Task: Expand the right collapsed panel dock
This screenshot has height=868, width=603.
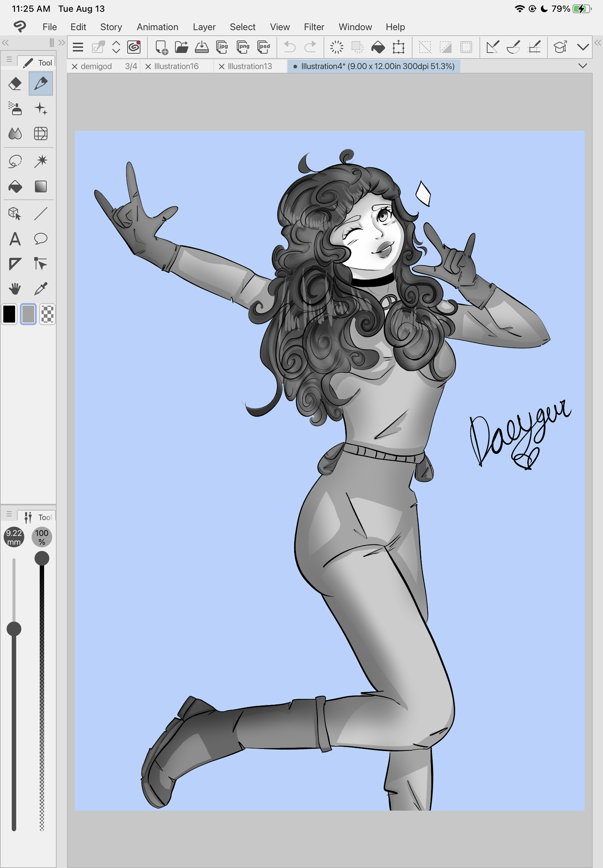Action: tap(598, 43)
